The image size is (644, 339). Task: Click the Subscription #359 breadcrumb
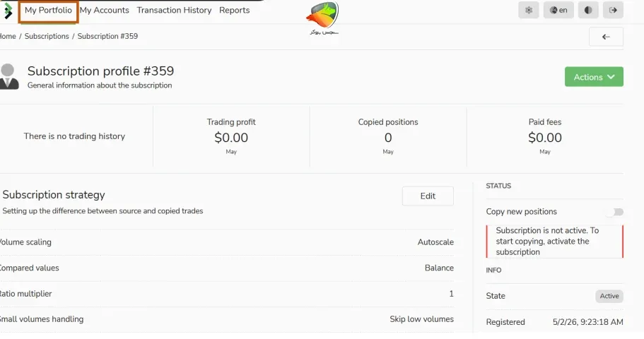point(107,36)
